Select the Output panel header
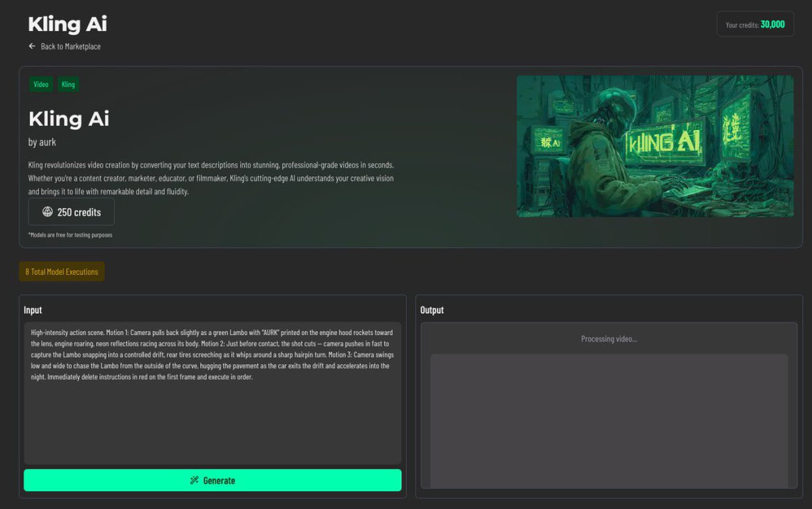The image size is (812, 509). (x=432, y=309)
